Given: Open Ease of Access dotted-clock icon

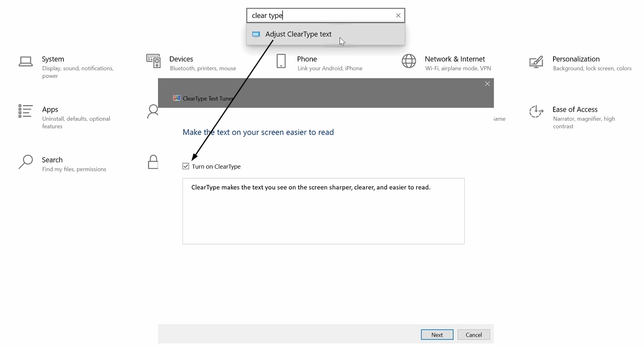Looking at the screenshot, I should click(536, 112).
